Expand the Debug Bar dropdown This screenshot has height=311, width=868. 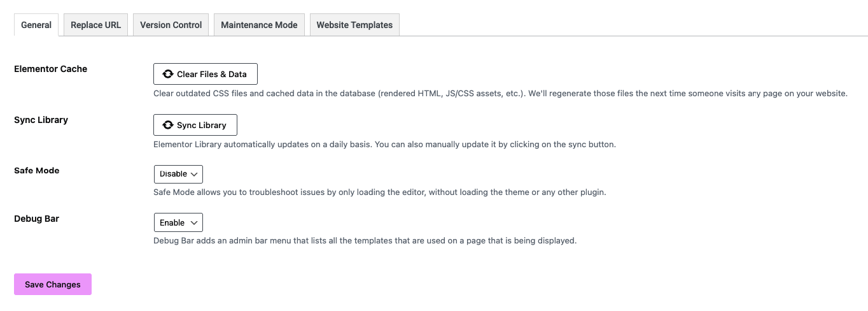click(178, 222)
